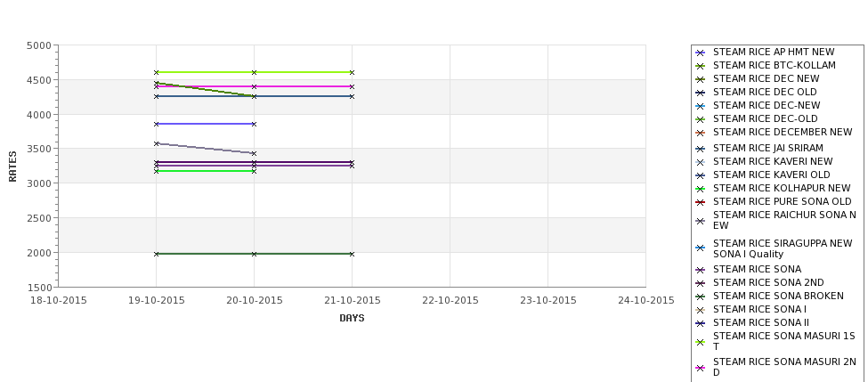The image size is (868, 382).
Task: Click the STEAM RICE KOLHAPUR NEW green legend marker
Action: point(701,189)
